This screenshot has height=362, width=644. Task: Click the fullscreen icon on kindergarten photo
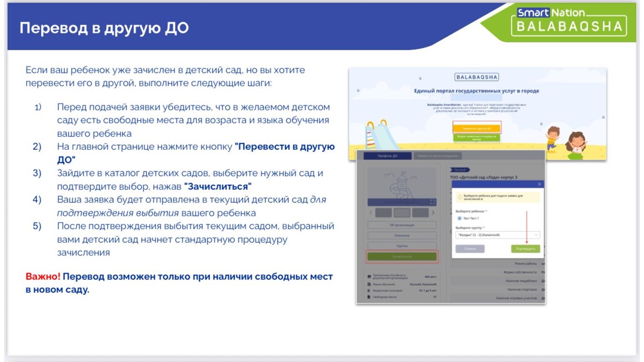(x=432, y=202)
